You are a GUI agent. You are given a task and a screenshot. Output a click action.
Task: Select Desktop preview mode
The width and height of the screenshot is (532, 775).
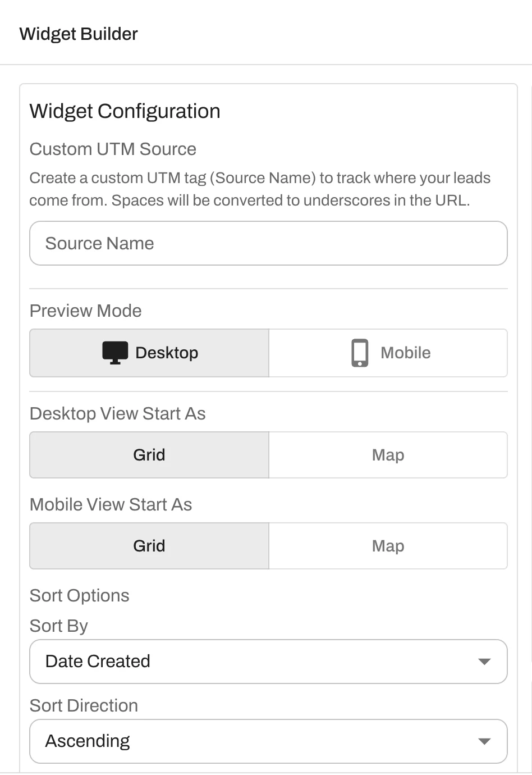(149, 353)
